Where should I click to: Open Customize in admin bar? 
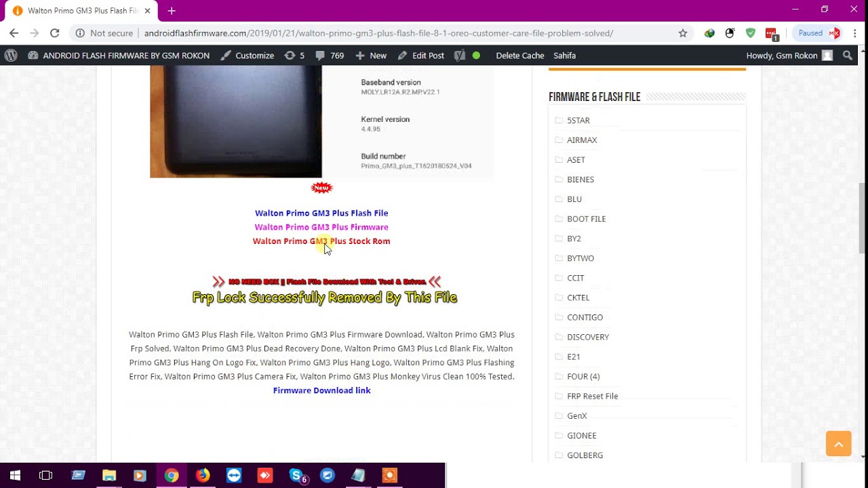(248, 56)
